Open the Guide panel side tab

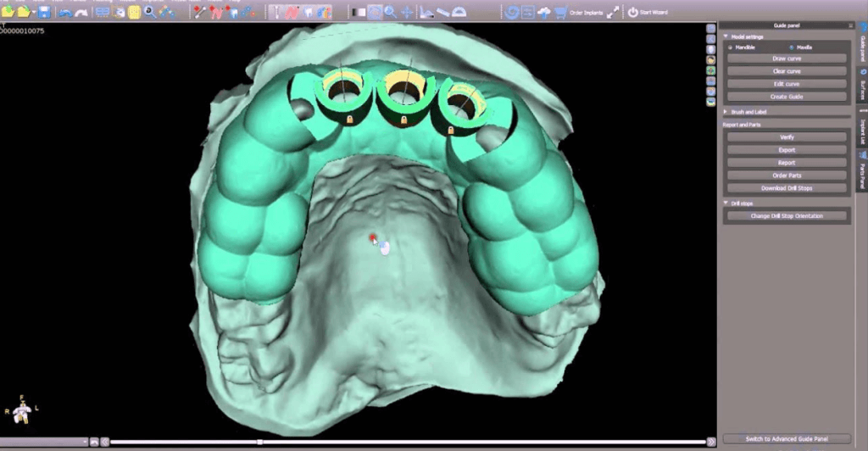tap(862, 43)
